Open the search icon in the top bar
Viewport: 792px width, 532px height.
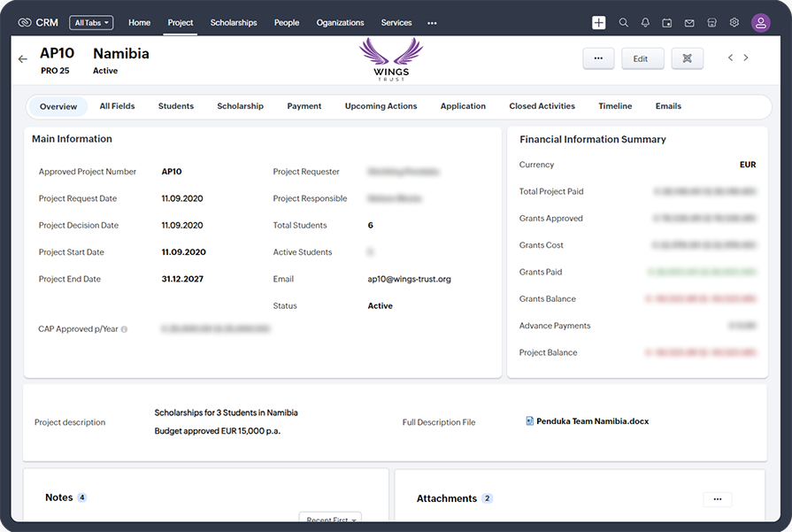tap(624, 22)
